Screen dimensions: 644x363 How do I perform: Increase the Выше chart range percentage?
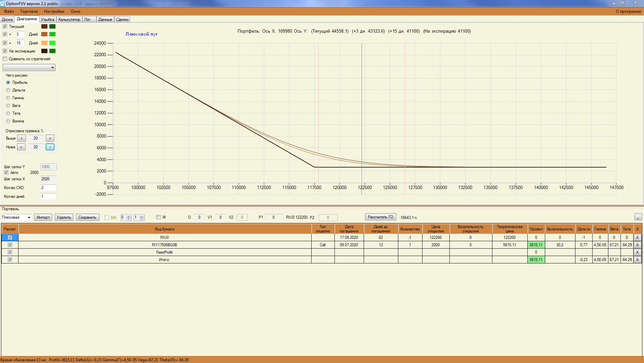pos(50,138)
